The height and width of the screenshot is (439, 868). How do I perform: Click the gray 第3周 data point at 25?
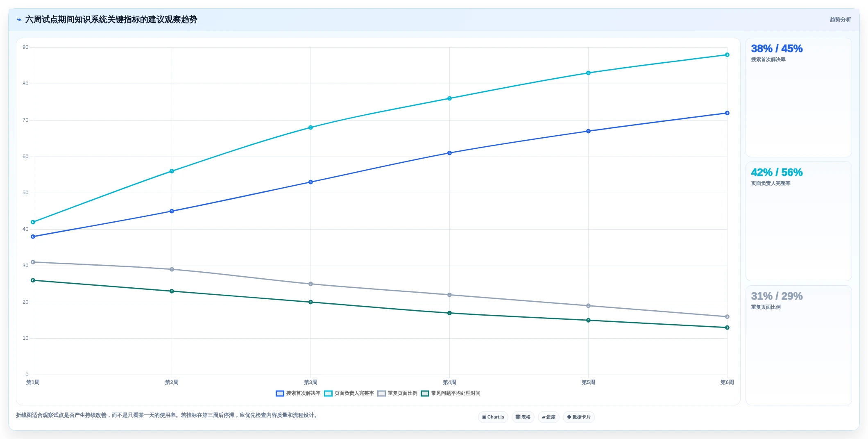click(310, 284)
